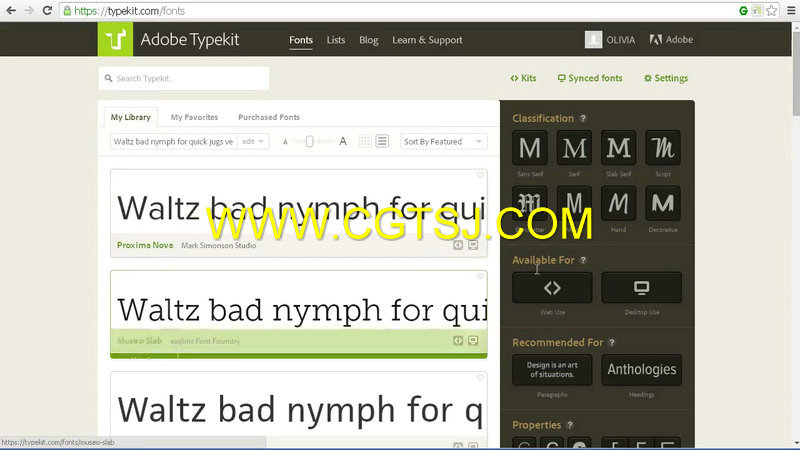The image size is (800, 450).
Task: Sync Proxima Nova to desktop icon
Action: 473,245
